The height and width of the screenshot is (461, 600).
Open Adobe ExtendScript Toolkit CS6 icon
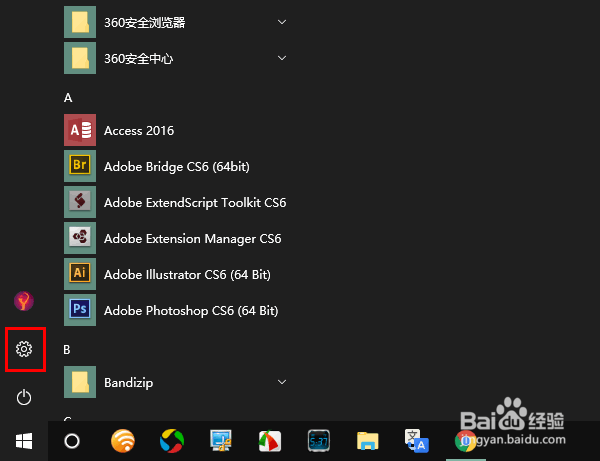click(80, 202)
